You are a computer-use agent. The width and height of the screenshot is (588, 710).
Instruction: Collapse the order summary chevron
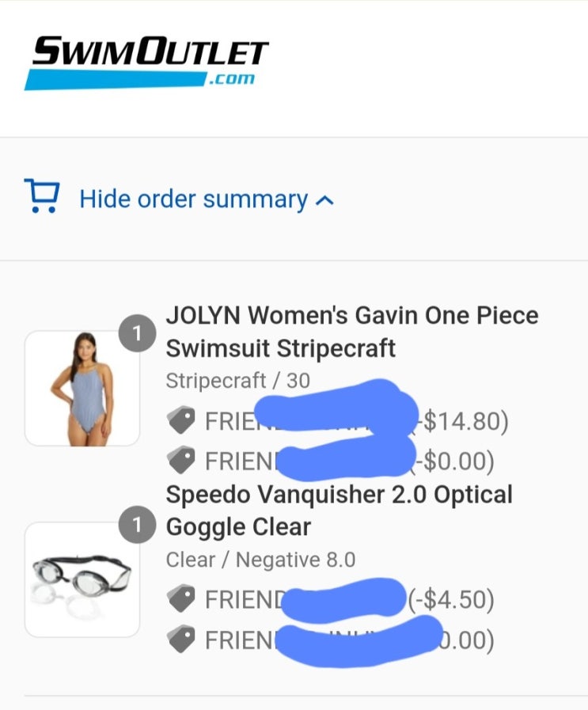pyautogui.click(x=324, y=200)
